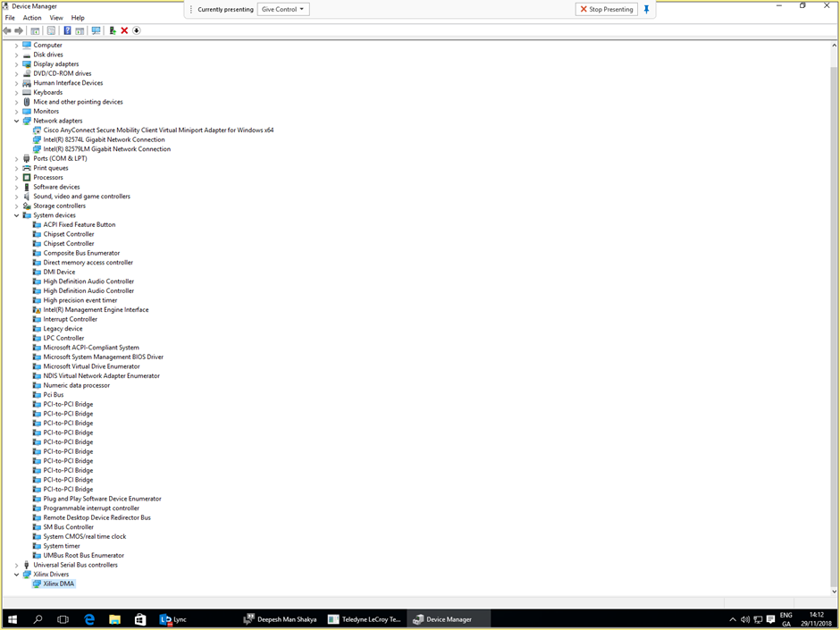Click the Update driver toolbar icon
This screenshot has width=840, height=630.
(113, 30)
